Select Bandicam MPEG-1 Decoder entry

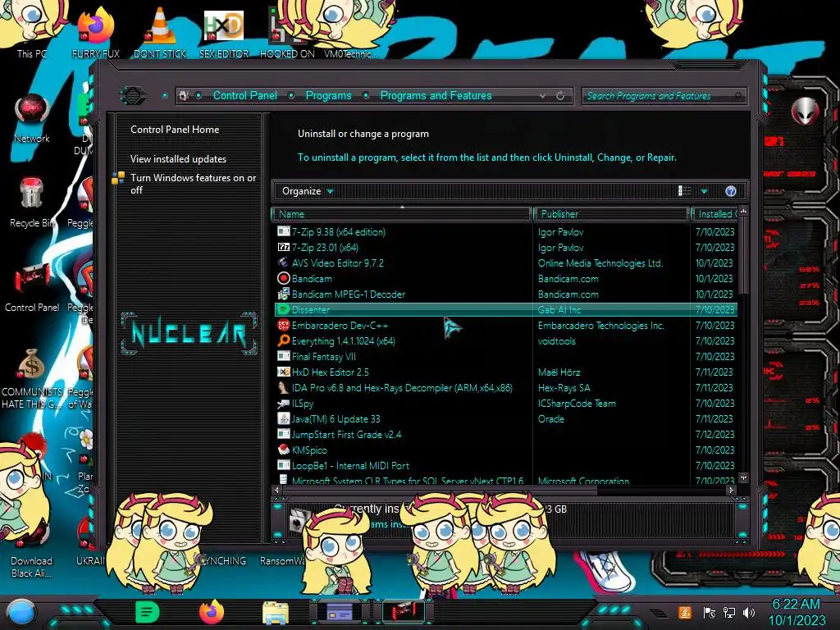pyautogui.click(x=506, y=294)
